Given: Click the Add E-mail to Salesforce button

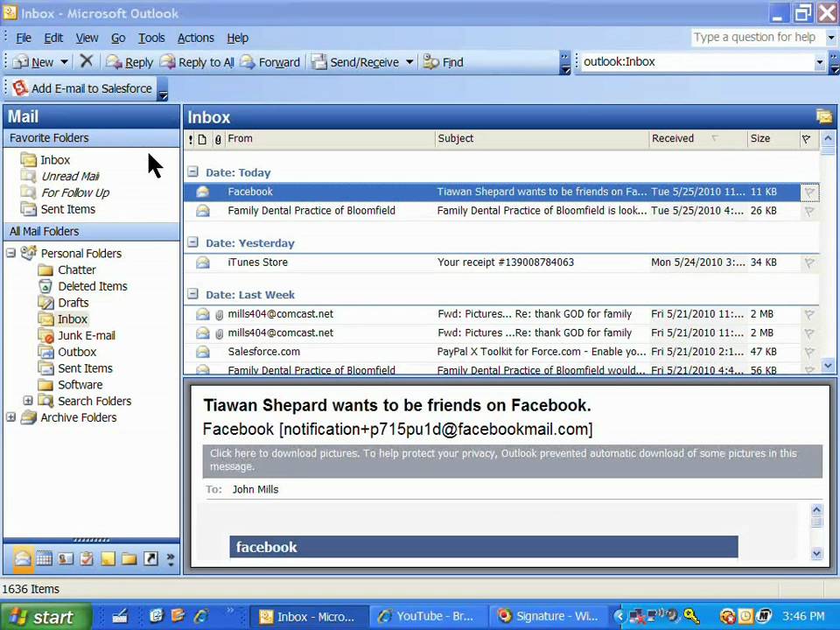Looking at the screenshot, I should click(83, 88).
